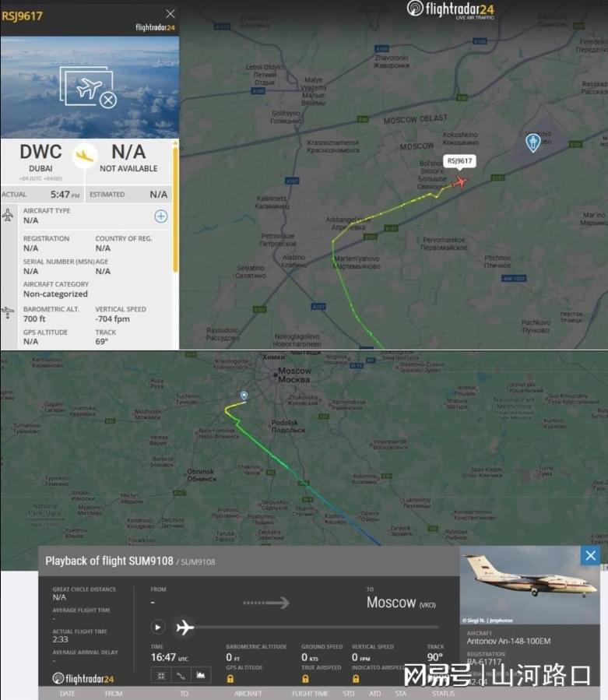Play the SUM9108 flight playback
608x700 pixels.
pyautogui.click(x=157, y=628)
